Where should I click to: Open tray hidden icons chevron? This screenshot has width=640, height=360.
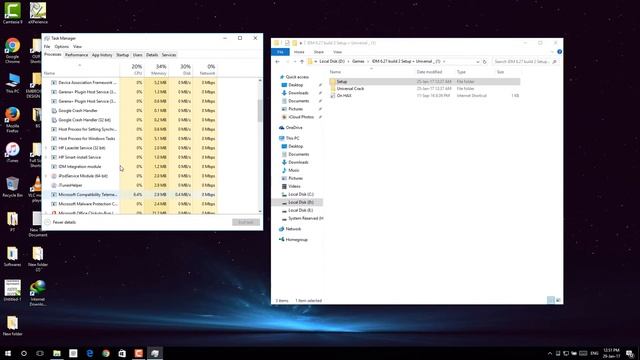549,353
